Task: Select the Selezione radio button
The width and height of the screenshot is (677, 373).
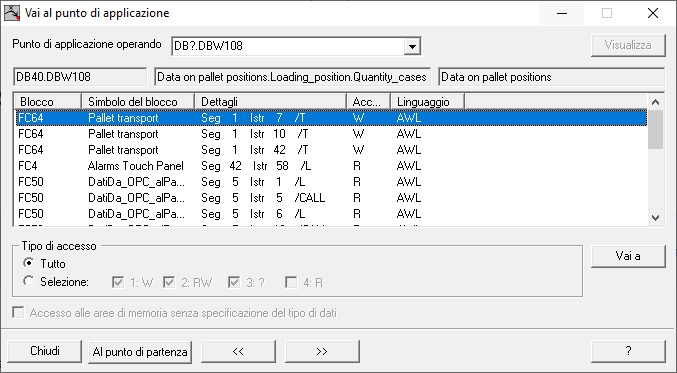Action: (28, 281)
